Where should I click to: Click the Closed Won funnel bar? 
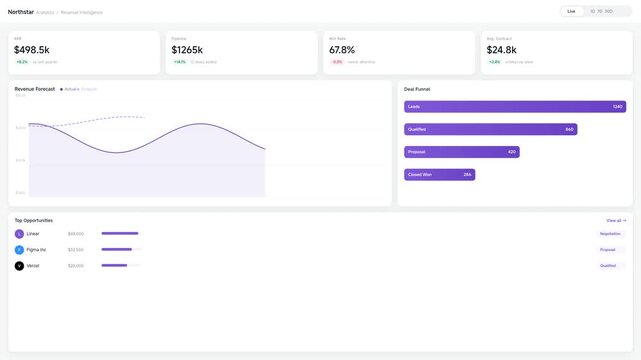(439, 174)
